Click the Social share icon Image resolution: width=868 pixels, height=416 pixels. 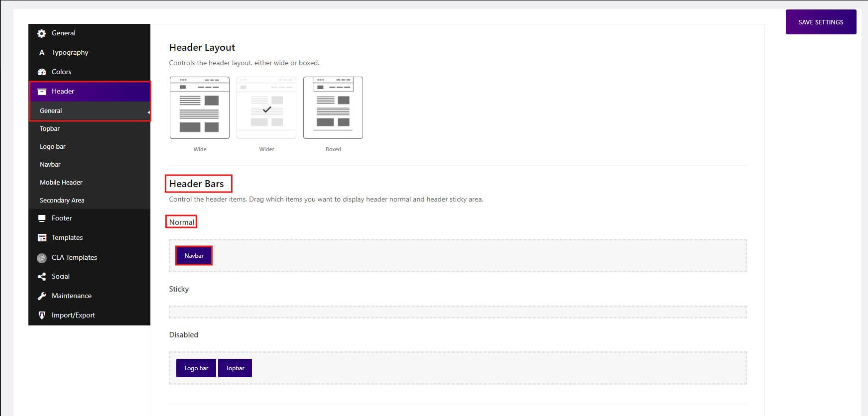[x=42, y=277]
